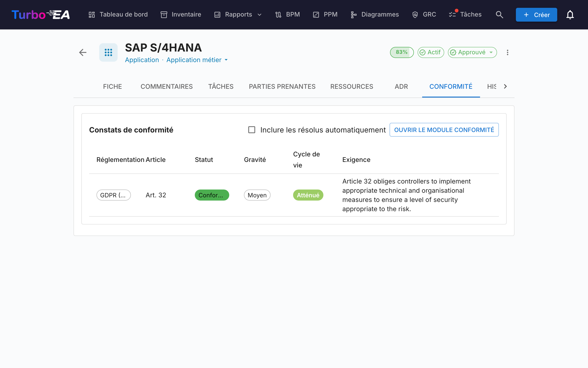
Task: Click the Turbo EA logo
Action: (41, 14)
